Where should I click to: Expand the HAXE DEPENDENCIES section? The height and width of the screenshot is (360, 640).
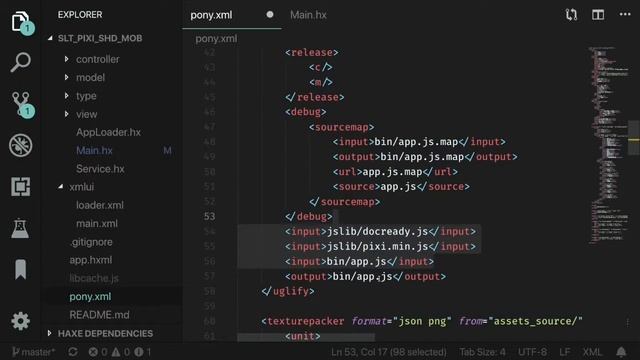[105, 333]
